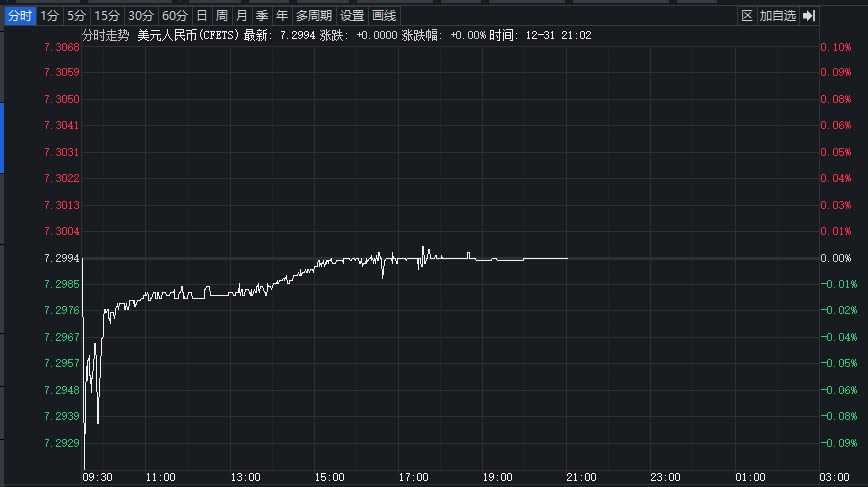Viewport: 868px width, 487px height.
Task: Select the 季 quarterly period
Action: 261,16
